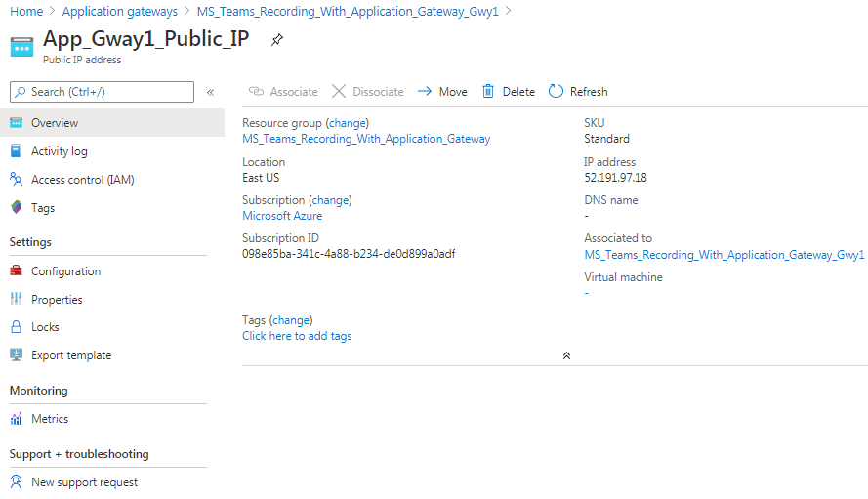868x499 pixels.
Task: Click Refresh in the toolbar
Action: pyautogui.click(x=578, y=92)
